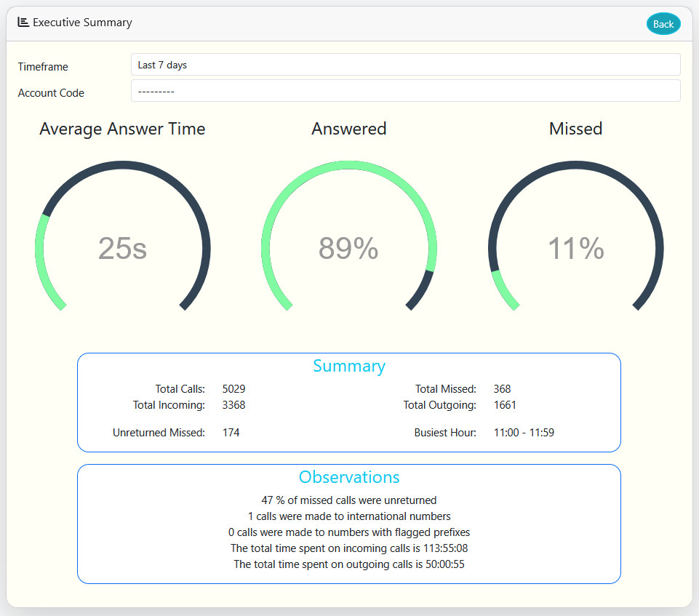Click the international numbers observation line

pyautogui.click(x=349, y=516)
